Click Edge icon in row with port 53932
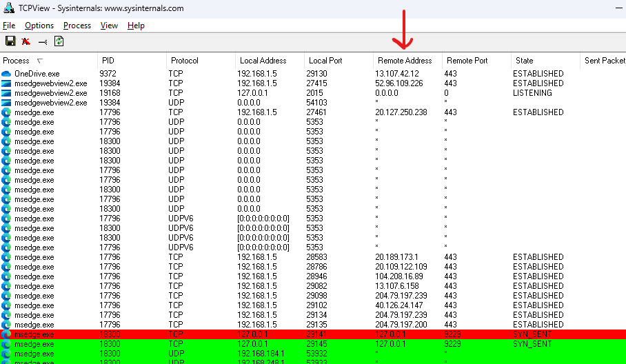Viewport: 626px width, 364px height. click(6, 354)
